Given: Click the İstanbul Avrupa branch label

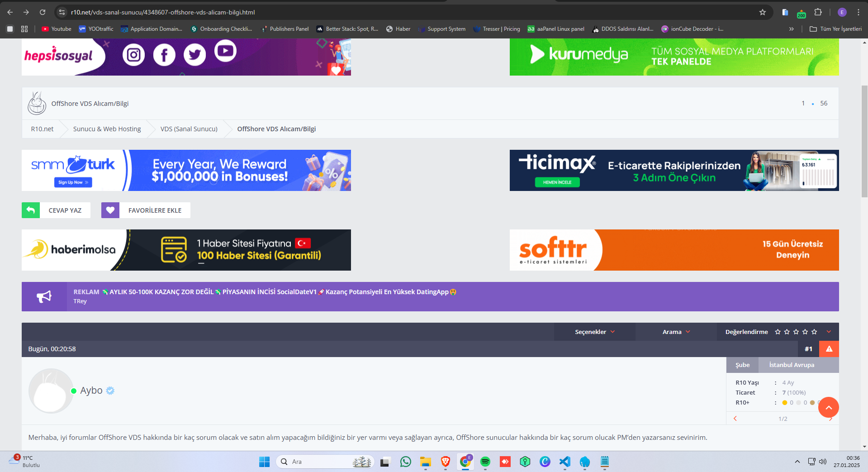Looking at the screenshot, I should [x=792, y=365].
